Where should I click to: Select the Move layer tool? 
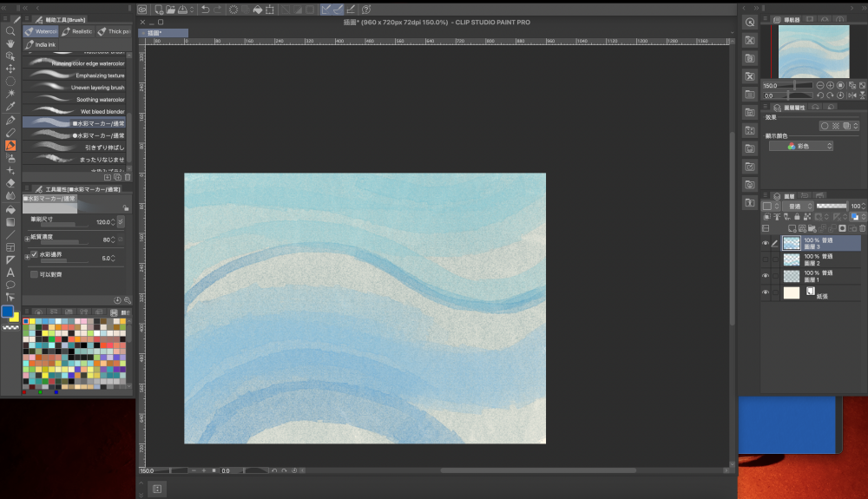point(10,69)
